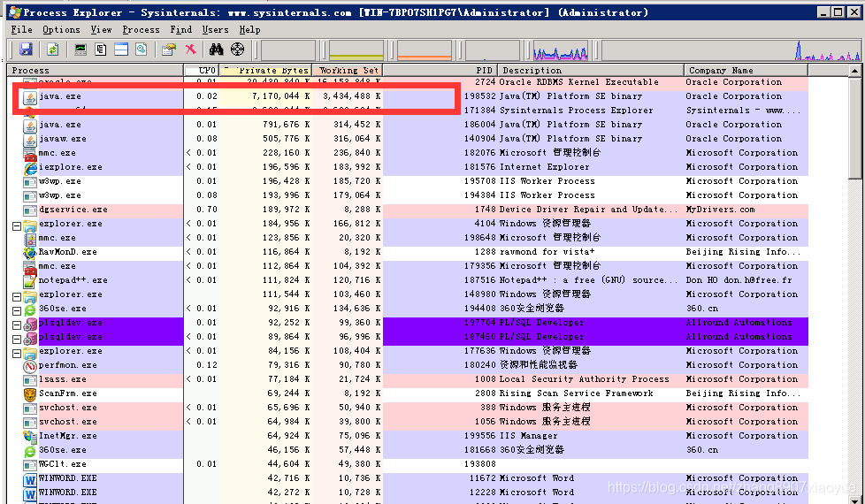Click the red X Kill Process icon
Viewport: 865px width, 504px height.
click(x=190, y=50)
